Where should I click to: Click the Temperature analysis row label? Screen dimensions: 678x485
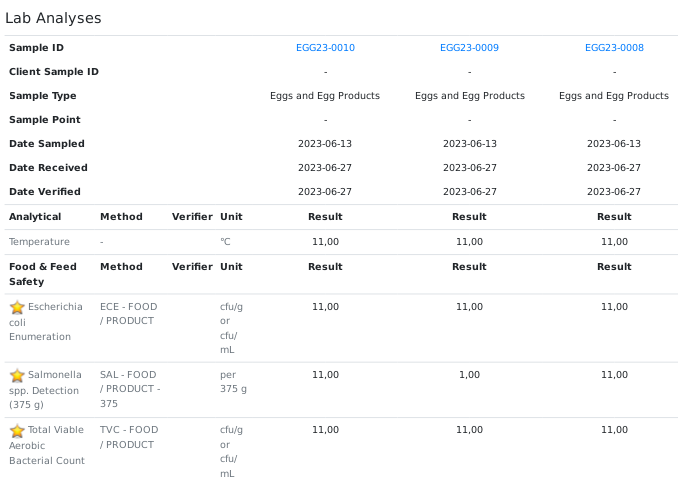click(39, 242)
